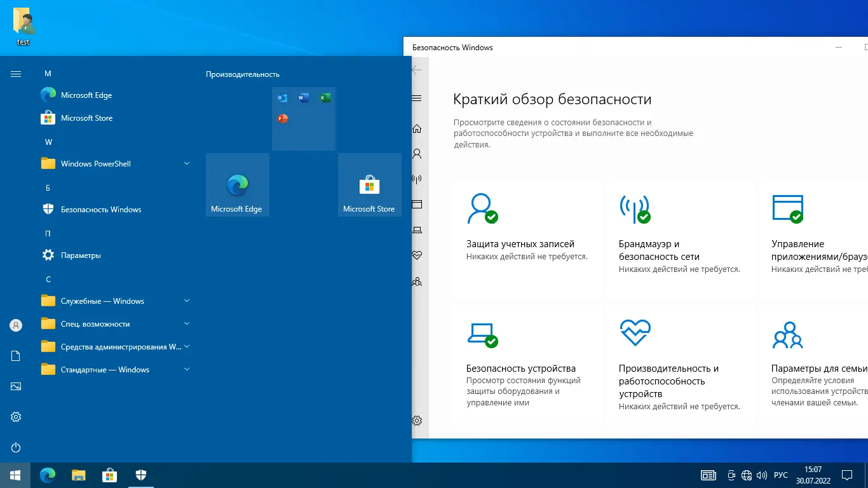Open the clock and date in the taskbar

click(813, 475)
